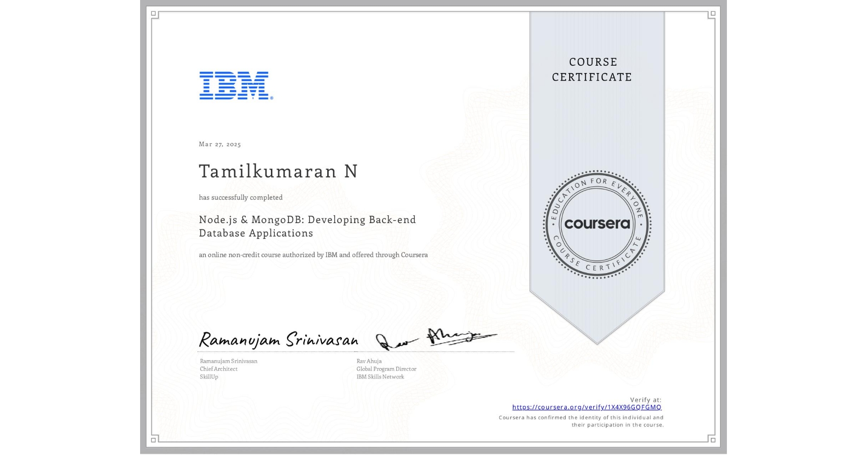Viewport: 868px width, 455px height.
Task: Click the course title Node.js & MongoDB
Action: tap(307, 226)
